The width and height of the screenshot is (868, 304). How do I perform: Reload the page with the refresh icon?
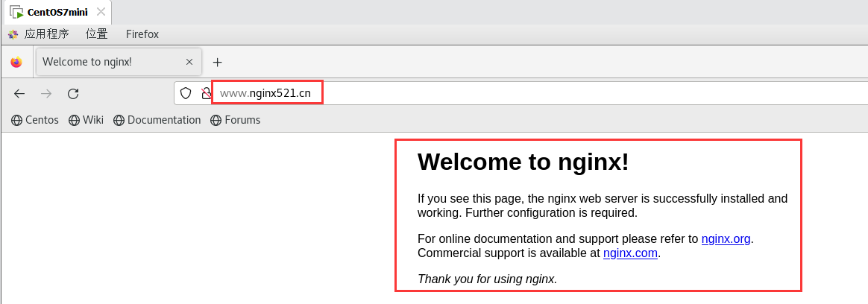pos(73,94)
